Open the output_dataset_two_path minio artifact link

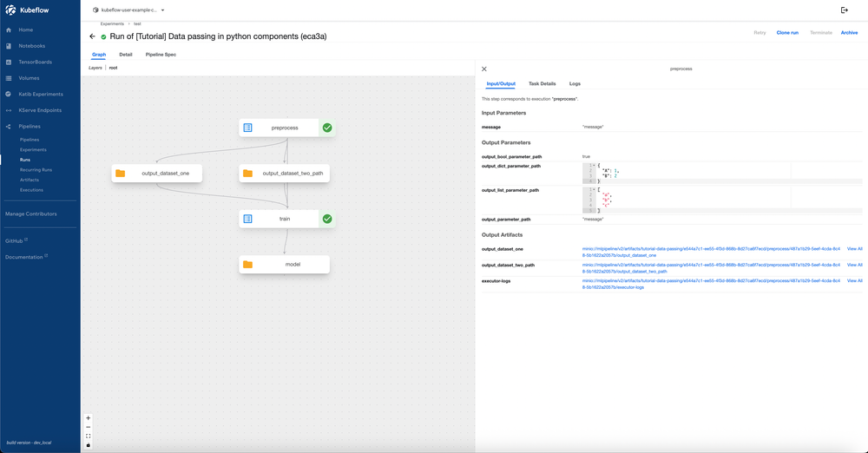coord(711,268)
